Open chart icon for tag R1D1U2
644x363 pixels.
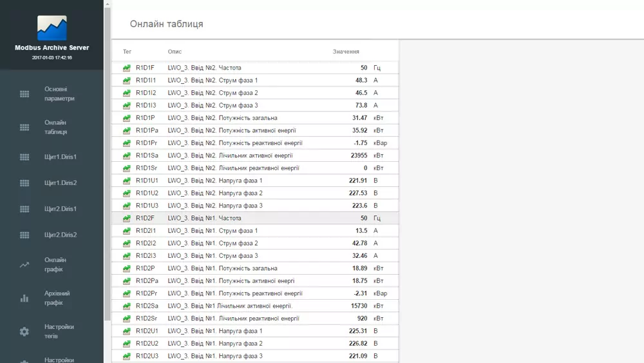click(x=126, y=193)
